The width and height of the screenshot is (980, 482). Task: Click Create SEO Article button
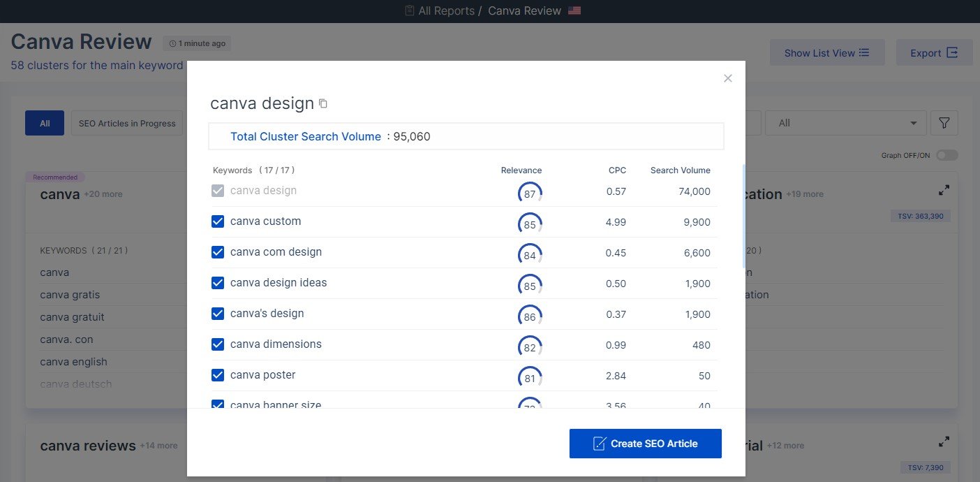[645, 444]
